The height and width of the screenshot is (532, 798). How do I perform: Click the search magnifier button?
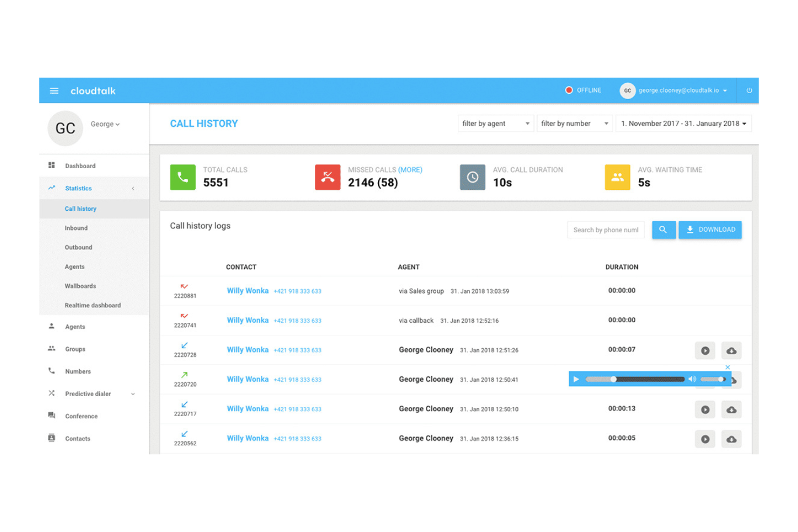(x=663, y=230)
